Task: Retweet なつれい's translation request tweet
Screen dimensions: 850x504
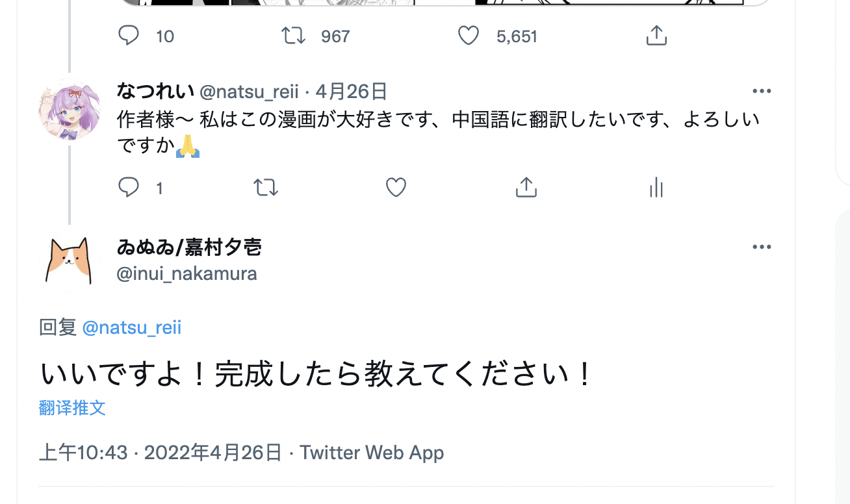Action: tap(265, 188)
